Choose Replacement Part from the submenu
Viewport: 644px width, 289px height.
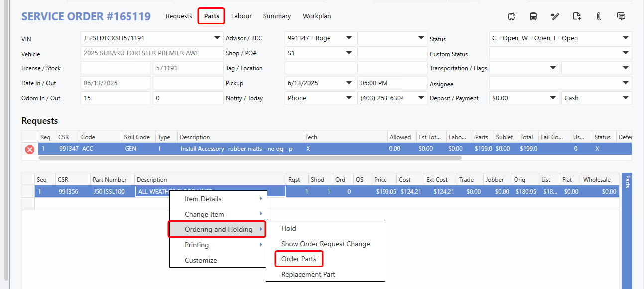308,274
